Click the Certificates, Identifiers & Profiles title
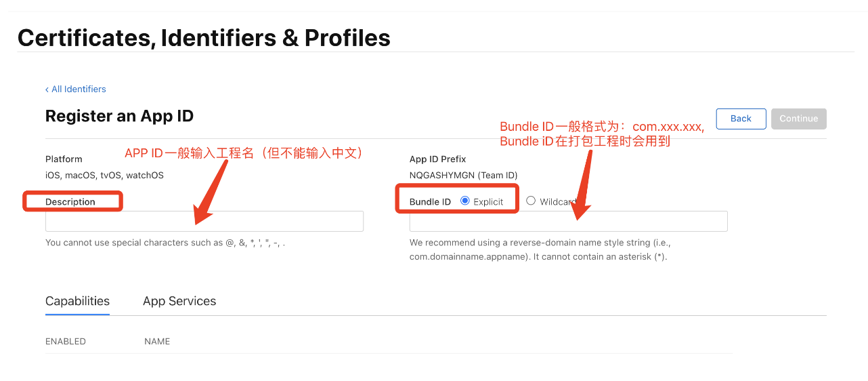This screenshot has width=868, height=381. pos(204,37)
